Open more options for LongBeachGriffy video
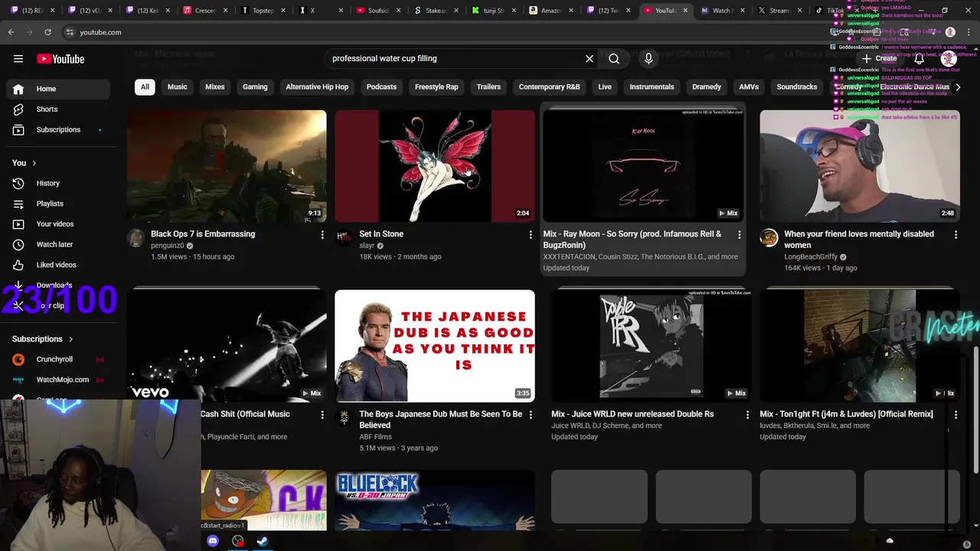Viewport: 980px width, 551px height. pos(955,235)
